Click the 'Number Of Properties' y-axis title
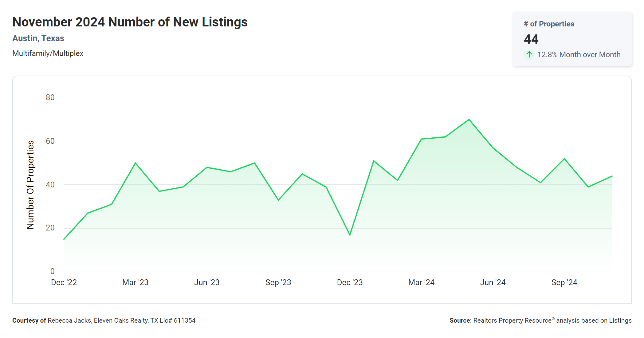Screen dimensions: 644x338 pos(30,185)
